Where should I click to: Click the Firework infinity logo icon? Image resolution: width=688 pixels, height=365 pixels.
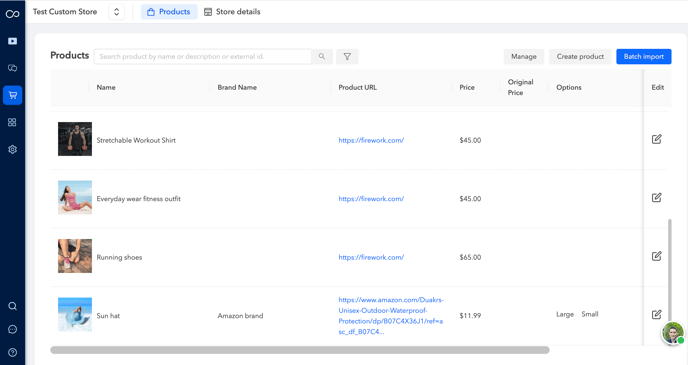coord(12,14)
